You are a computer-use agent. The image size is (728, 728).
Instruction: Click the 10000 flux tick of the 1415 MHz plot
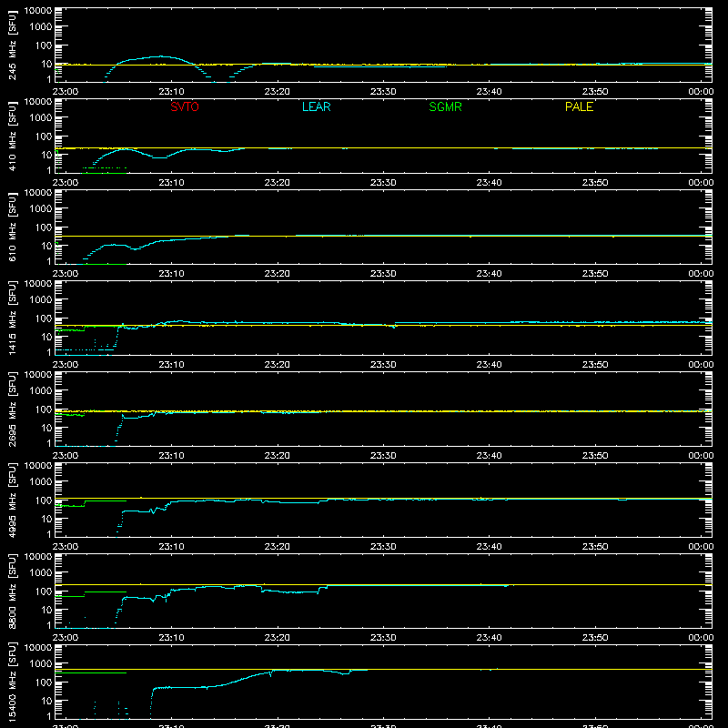coord(38,284)
